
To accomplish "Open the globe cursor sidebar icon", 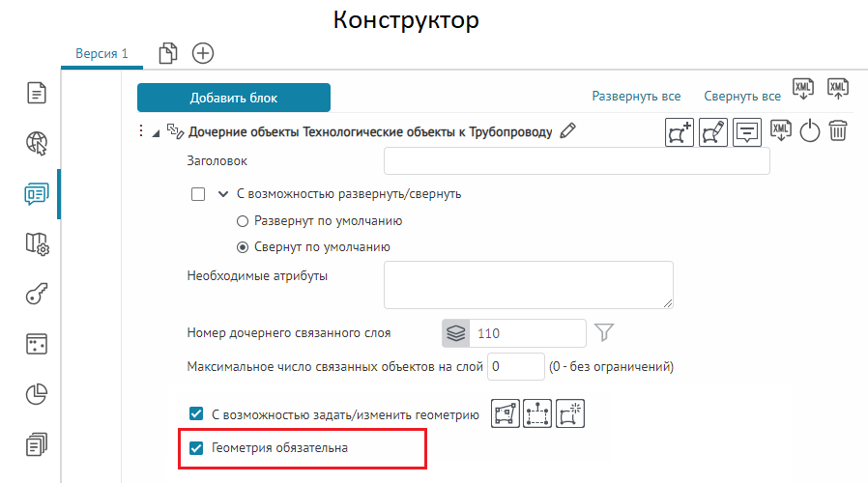I will coord(36,144).
